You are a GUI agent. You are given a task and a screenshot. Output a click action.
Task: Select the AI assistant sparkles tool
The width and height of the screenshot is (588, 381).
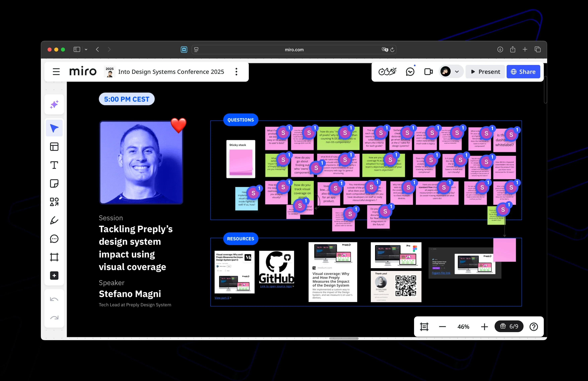click(x=54, y=104)
